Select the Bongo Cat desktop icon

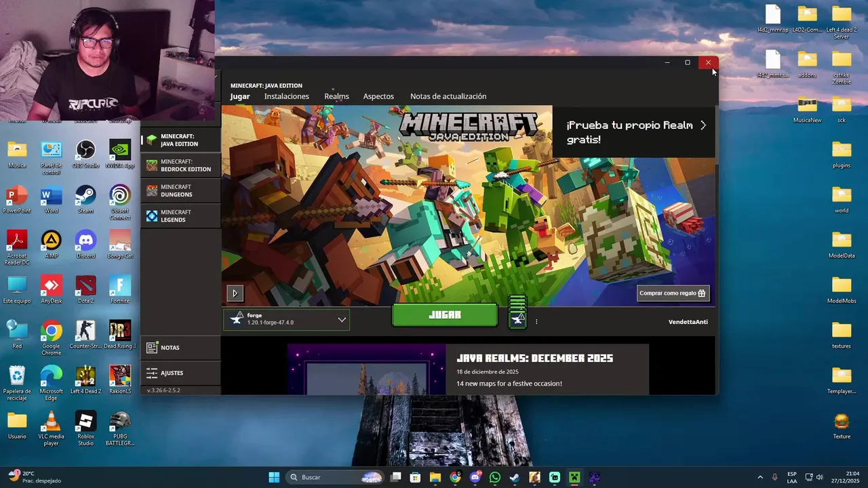click(x=120, y=245)
